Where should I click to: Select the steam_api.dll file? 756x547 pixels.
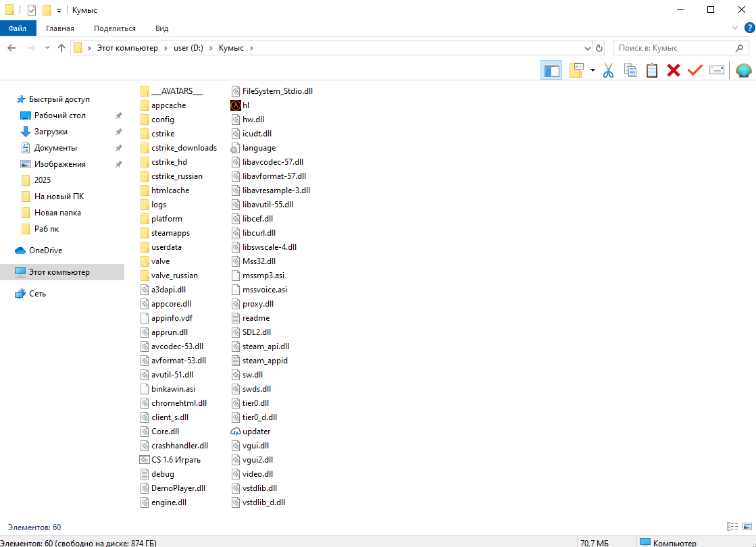(260, 346)
